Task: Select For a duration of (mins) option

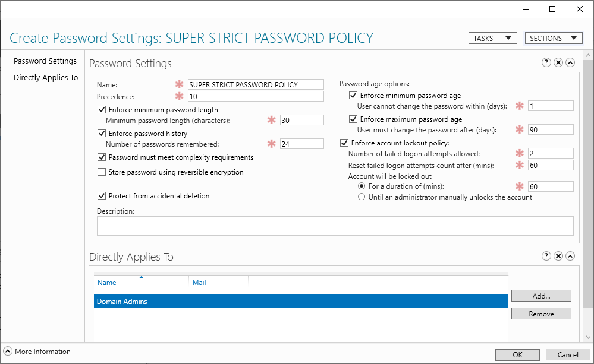Action: [362, 186]
